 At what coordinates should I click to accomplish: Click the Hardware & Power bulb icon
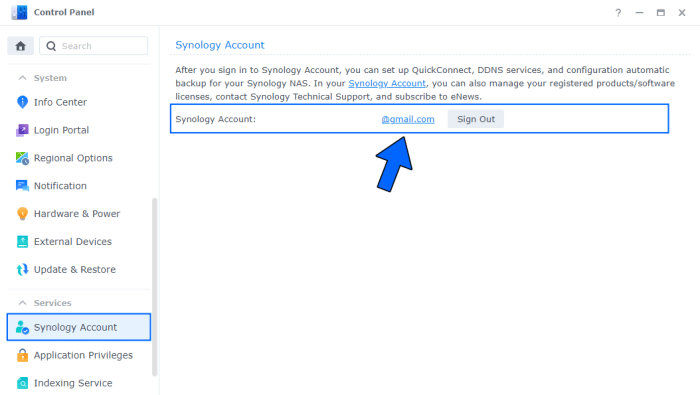(x=22, y=214)
